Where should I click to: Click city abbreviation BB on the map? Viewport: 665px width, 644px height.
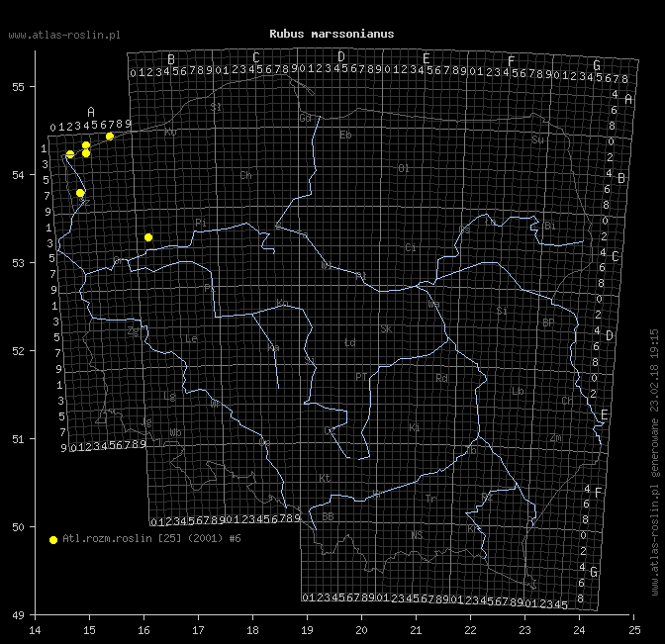328,516
